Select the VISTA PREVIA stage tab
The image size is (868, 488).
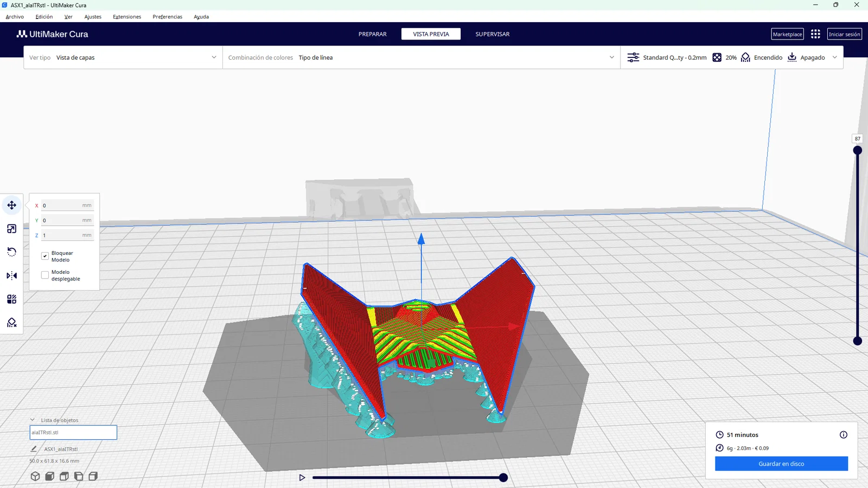tap(431, 34)
